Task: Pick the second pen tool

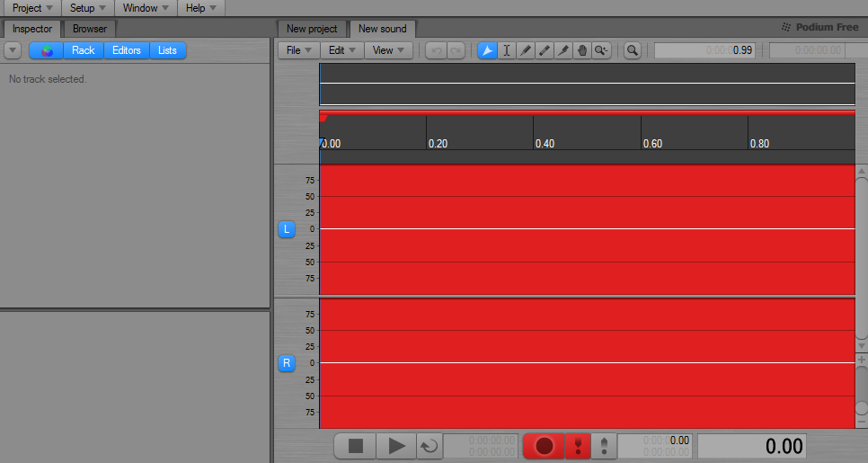Action: [x=545, y=50]
